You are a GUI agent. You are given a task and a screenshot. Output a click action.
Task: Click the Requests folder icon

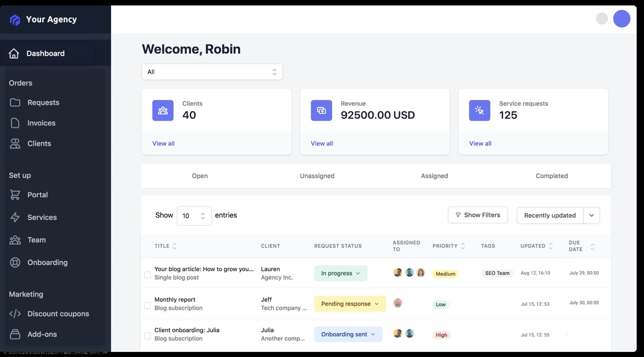[15, 102]
